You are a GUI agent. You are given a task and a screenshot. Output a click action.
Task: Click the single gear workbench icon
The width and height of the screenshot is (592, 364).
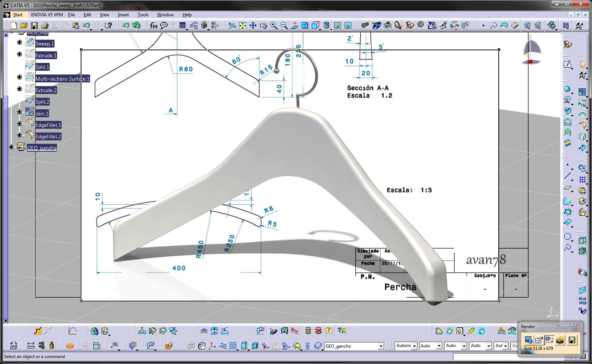[x=421, y=25]
